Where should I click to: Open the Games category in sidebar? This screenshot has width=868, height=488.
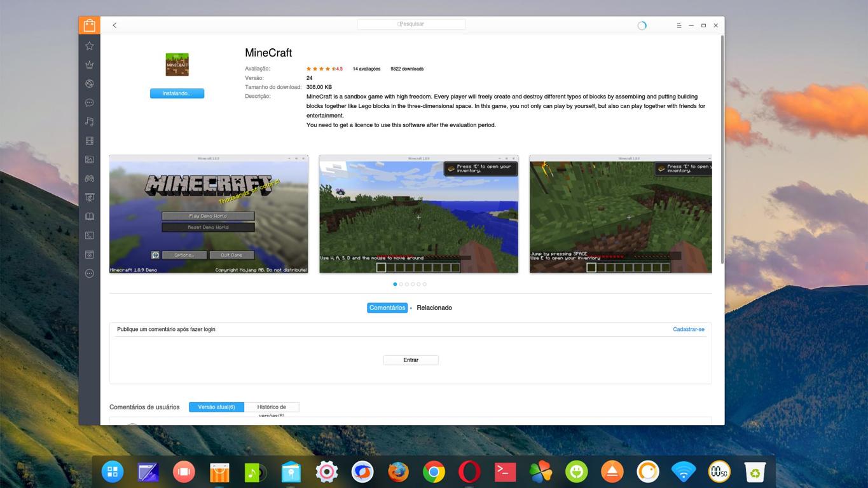90,179
